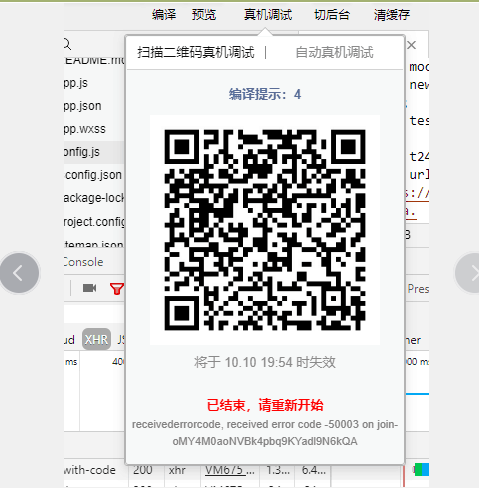Click 清缓存 to clear the cache
This screenshot has height=488, width=479.
(x=392, y=15)
